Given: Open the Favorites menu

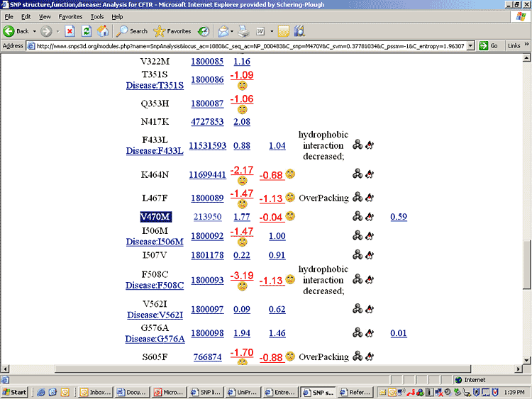Looking at the screenshot, I should pyautogui.click(x=70, y=16).
